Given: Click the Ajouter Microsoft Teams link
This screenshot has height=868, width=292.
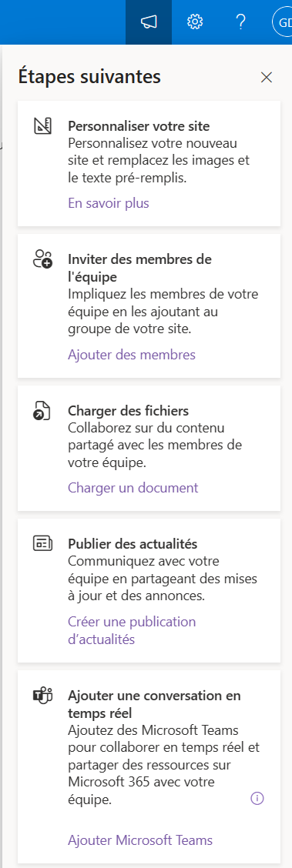Looking at the screenshot, I should (x=140, y=840).
